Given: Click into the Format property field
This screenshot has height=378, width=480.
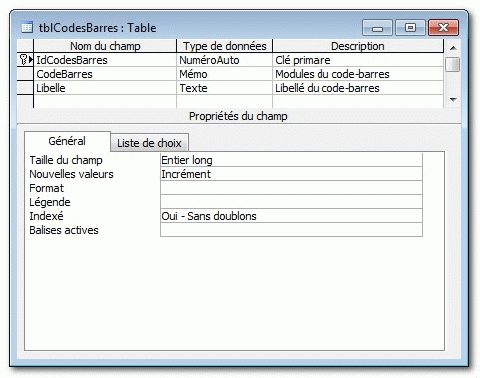Looking at the screenshot, I should pyautogui.click(x=291, y=188).
